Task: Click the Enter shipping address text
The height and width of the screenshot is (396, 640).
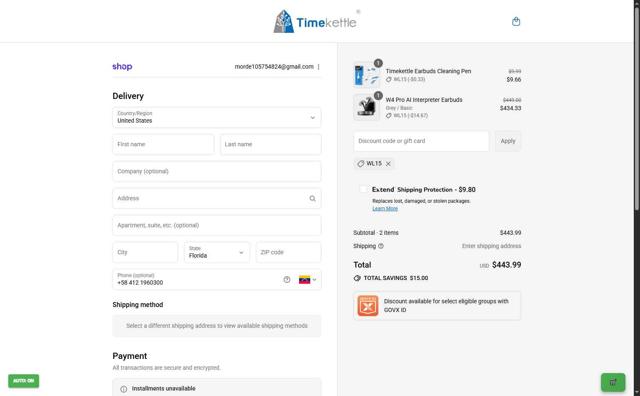Action: pos(491,246)
